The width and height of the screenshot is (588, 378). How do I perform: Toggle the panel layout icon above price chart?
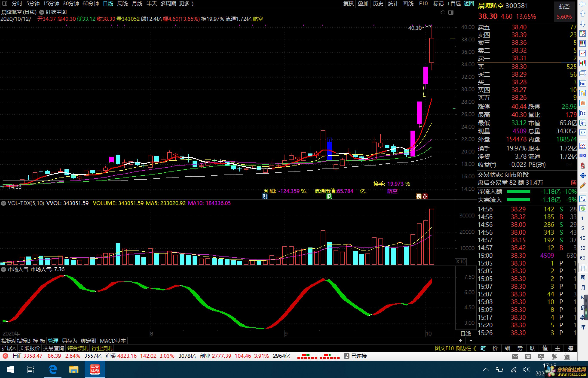point(451,12)
